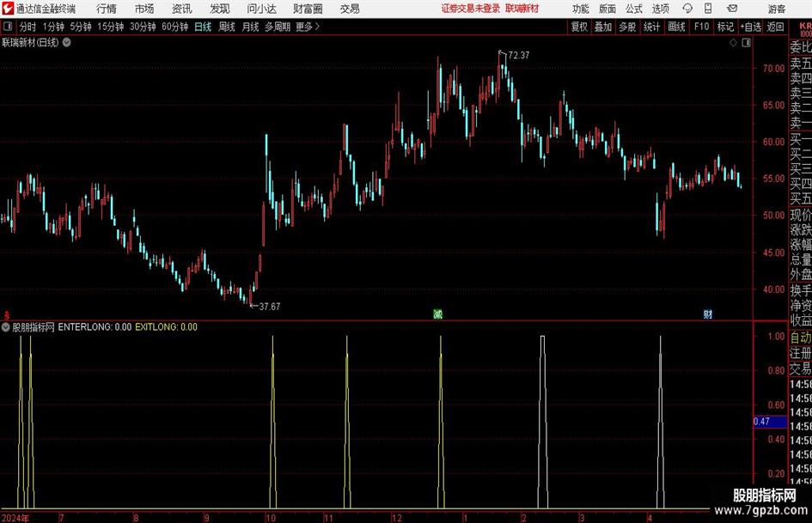Switch to 周线 weekly tab

pyautogui.click(x=227, y=27)
